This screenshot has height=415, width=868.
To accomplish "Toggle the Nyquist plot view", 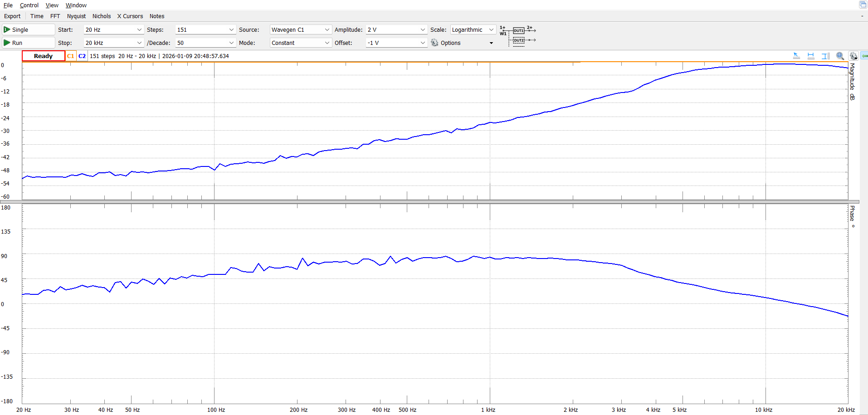I will coord(76,16).
